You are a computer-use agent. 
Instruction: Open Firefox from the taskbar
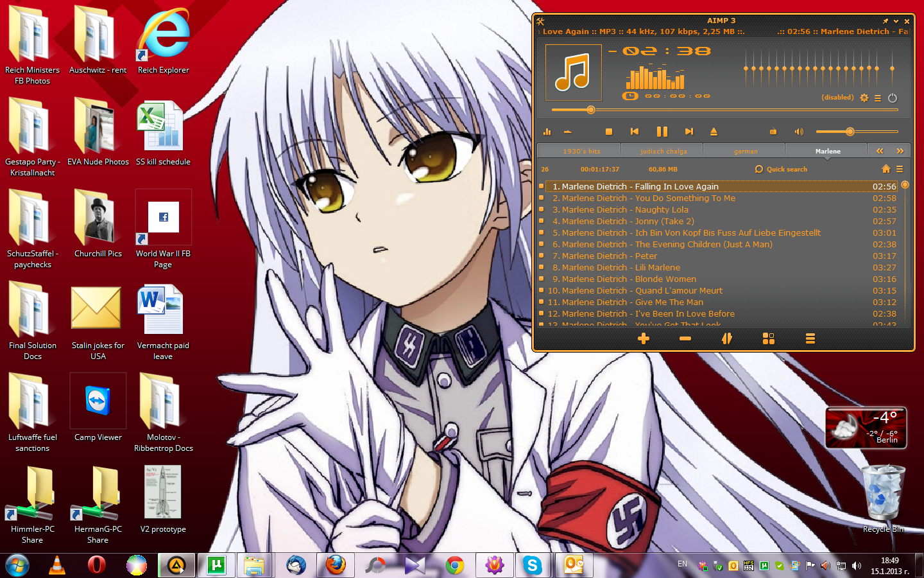pyautogui.click(x=336, y=565)
